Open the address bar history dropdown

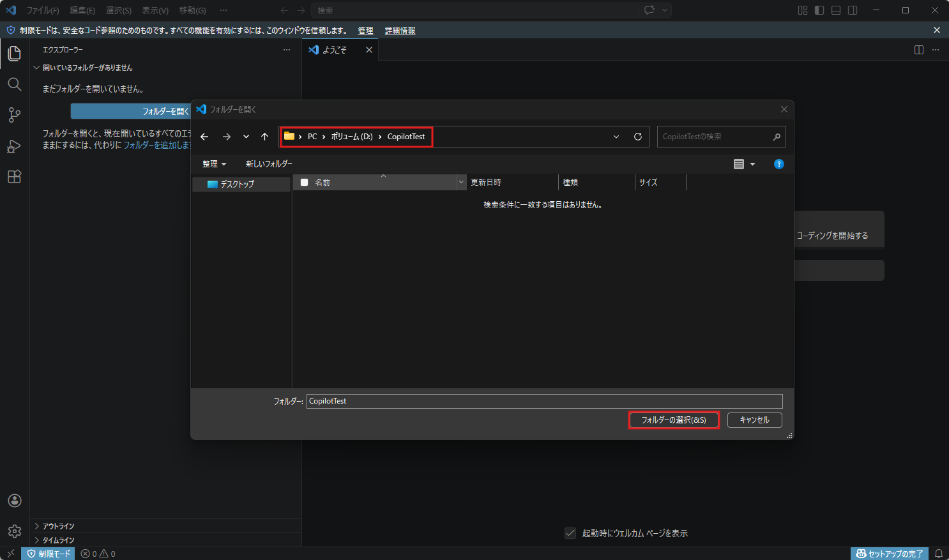616,137
